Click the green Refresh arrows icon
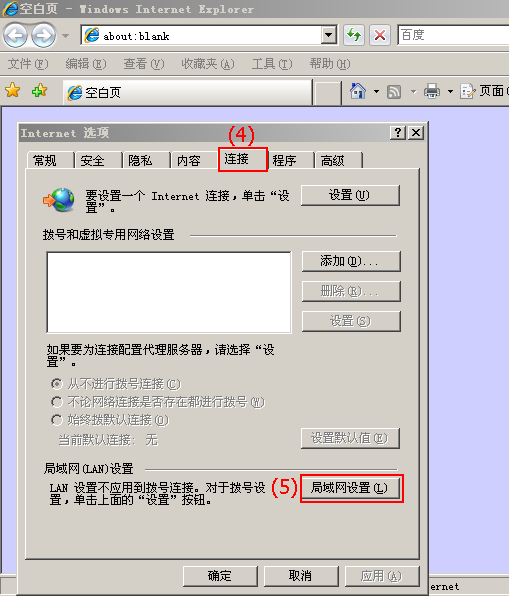This screenshot has width=509, height=596. click(x=354, y=35)
